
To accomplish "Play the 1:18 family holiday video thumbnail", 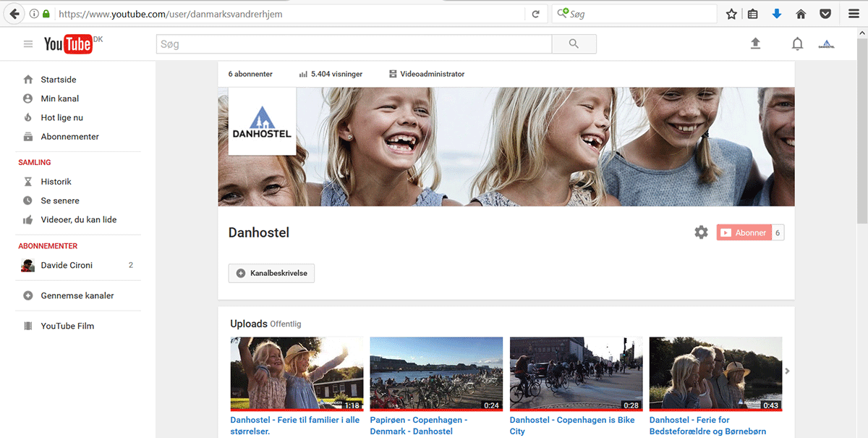I will 297,374.
